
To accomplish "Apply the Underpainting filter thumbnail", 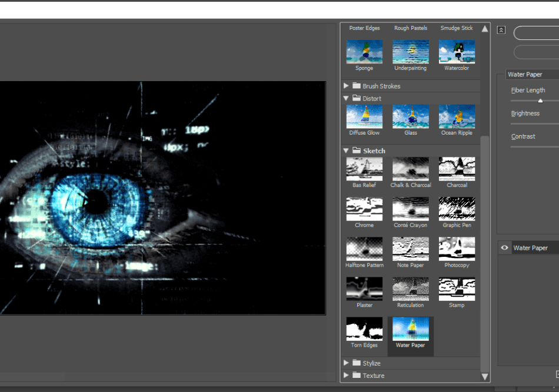I will pos(410,52).
